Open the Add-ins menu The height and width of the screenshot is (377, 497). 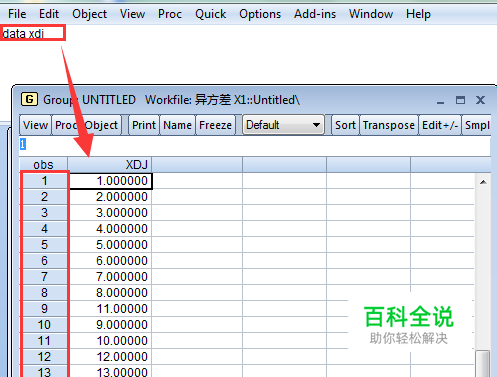pos(315,14)
